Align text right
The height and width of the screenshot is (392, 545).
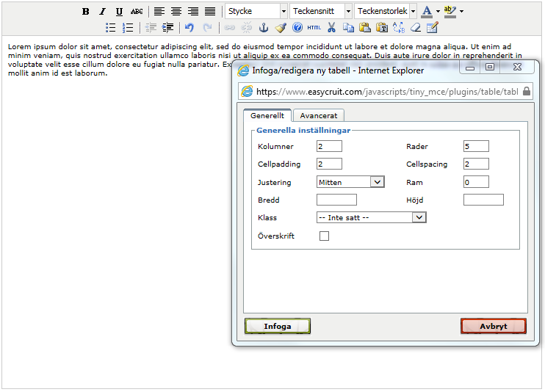193,12
